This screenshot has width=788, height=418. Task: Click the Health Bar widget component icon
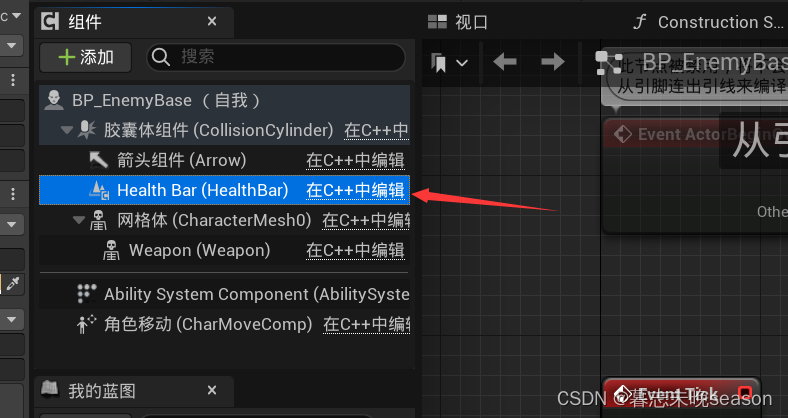(99, 190)
